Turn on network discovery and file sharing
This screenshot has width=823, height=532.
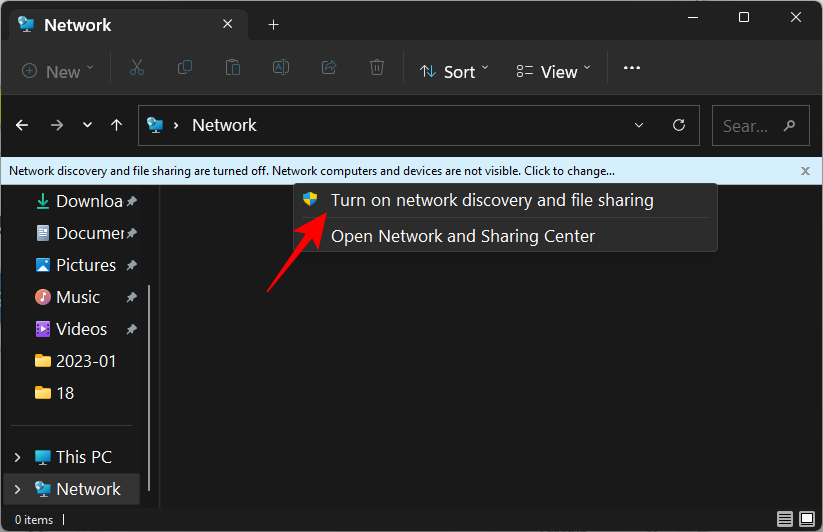[491, 200]
